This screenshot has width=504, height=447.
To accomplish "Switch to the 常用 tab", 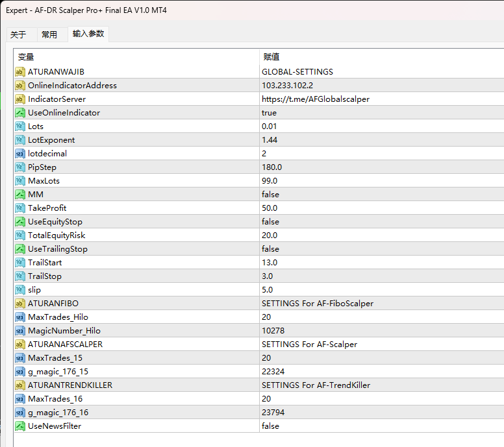I will pyautogui.click(x=49, y=34).
